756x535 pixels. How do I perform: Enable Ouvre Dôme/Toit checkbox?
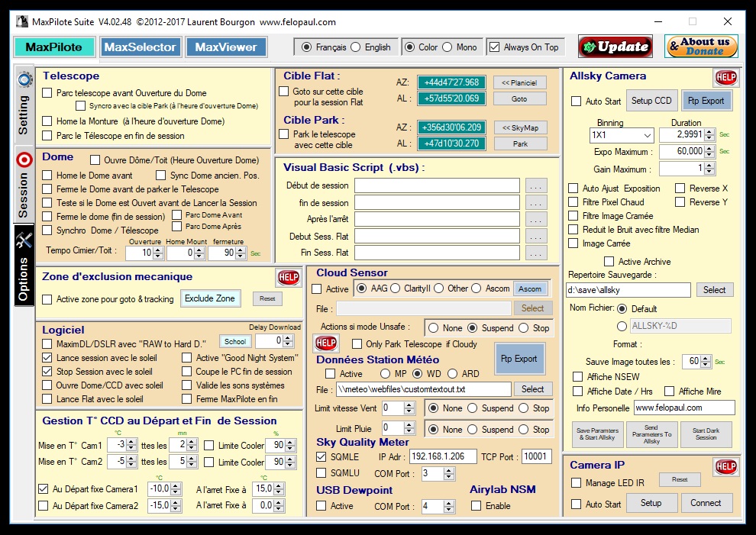click(95, 160)
